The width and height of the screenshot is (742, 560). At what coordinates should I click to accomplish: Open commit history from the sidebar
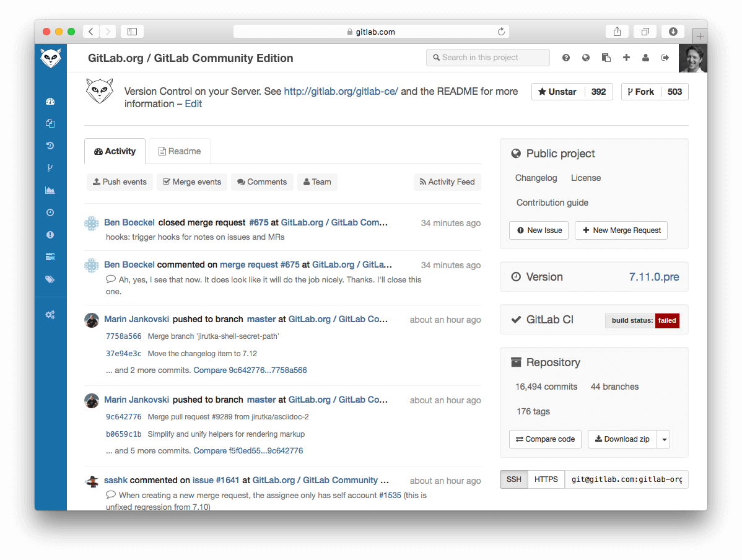coord(51,146)
